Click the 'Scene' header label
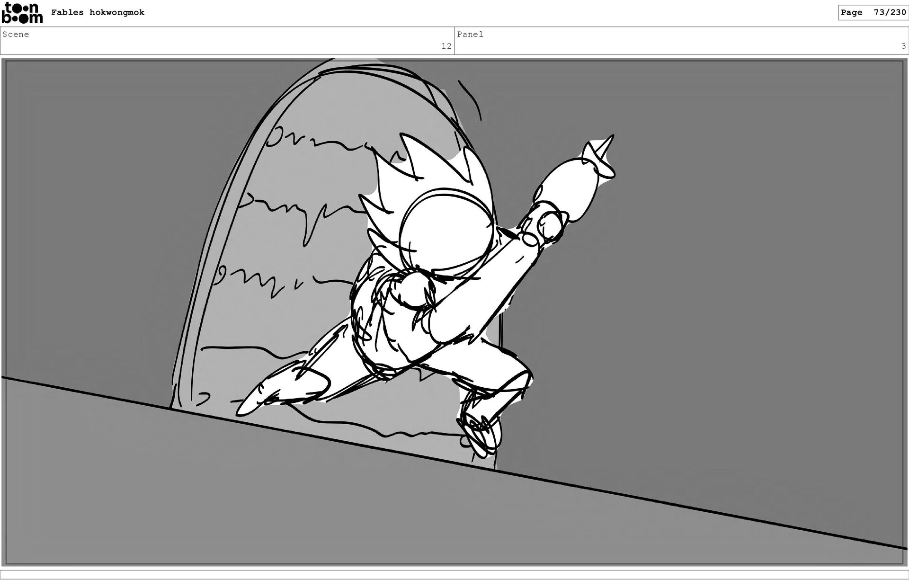Viewport: 909px width, 588px height. point(16,34)
